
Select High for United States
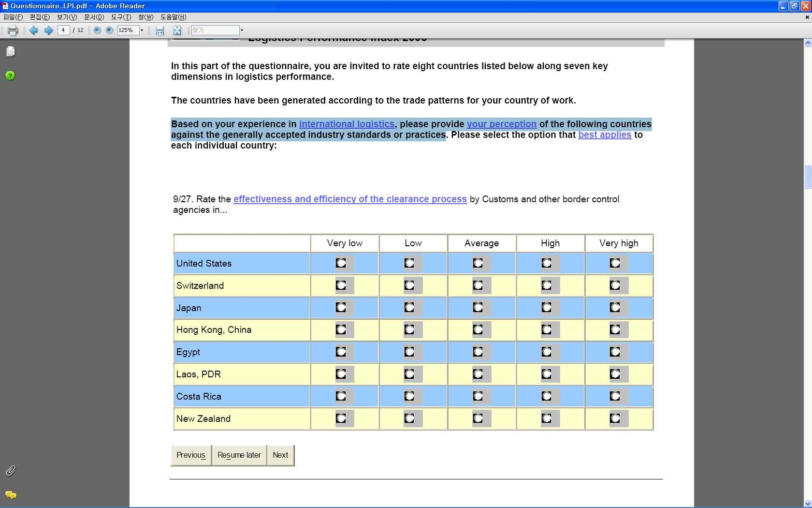pyautogui.click(x=547, y=263)
